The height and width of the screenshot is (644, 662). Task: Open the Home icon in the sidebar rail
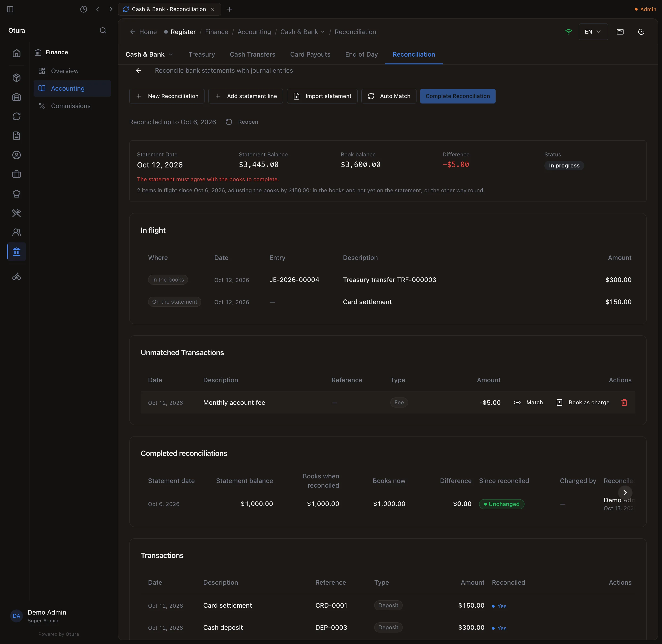[x=17, y=53]
